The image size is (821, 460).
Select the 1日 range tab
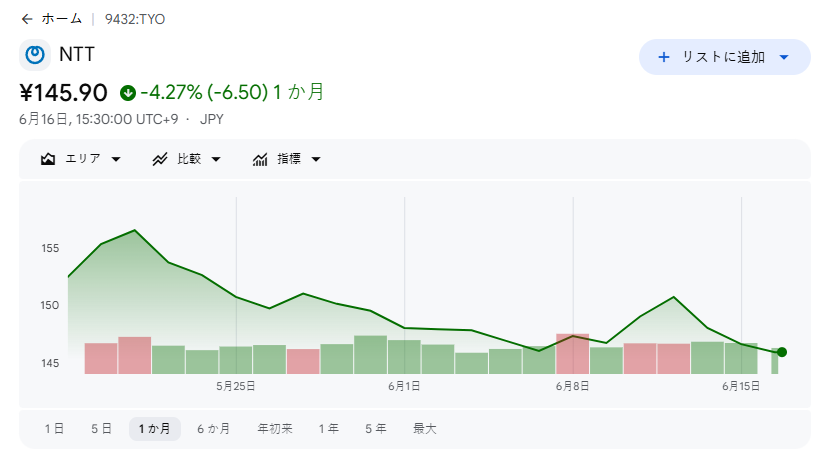tap(54, 429)
